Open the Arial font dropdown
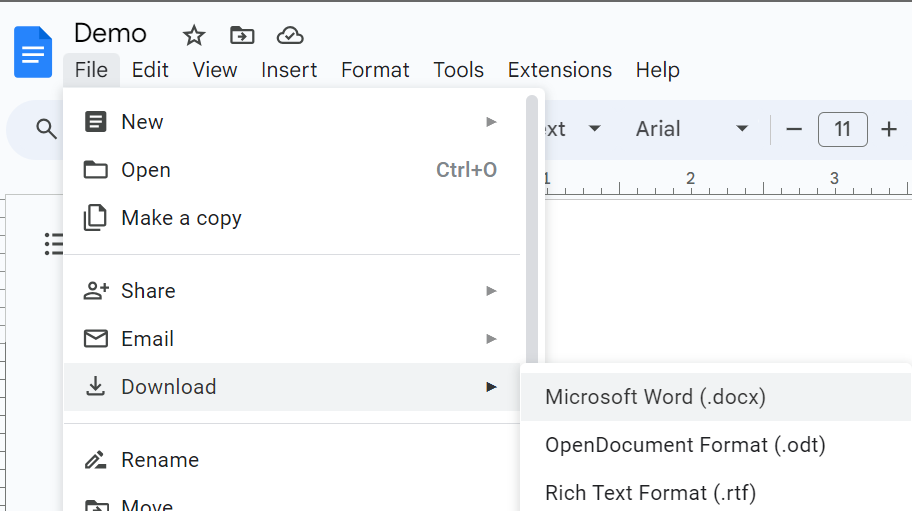The height and width of the screenshot is (511, 912). pyautogui.click(x=692, y=129)
